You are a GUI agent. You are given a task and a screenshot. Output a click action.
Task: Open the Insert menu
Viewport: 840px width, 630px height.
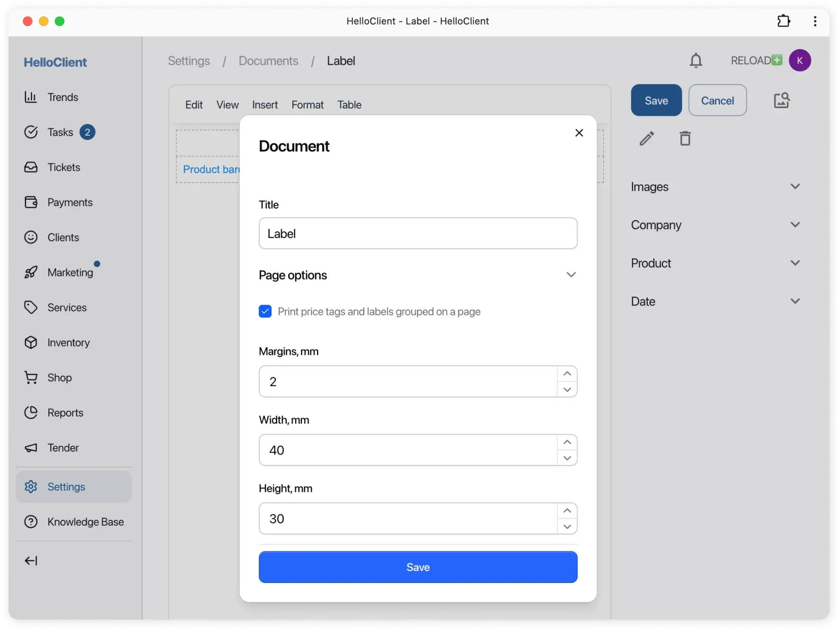[x=265, y=105]
